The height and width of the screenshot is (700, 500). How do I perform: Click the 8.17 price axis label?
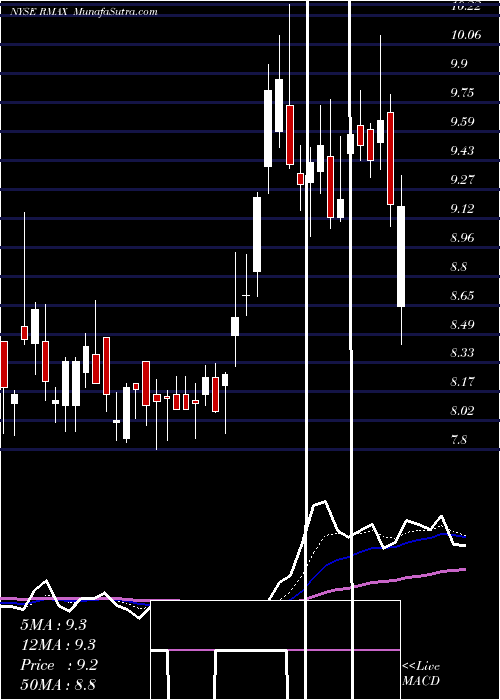coord(462,382)
